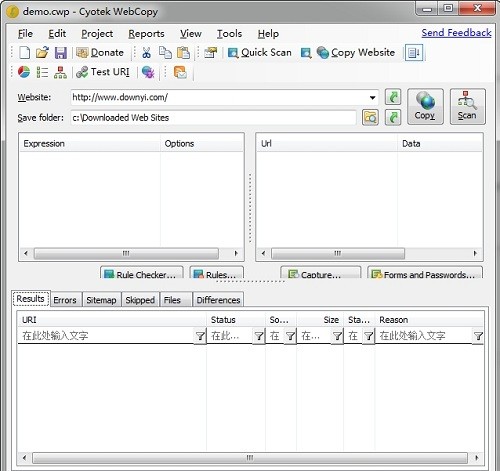Image resolution: width=500 pixels, height=471 pixels.
Task: Click into the Save folder field
Action: tap(213, 118)
